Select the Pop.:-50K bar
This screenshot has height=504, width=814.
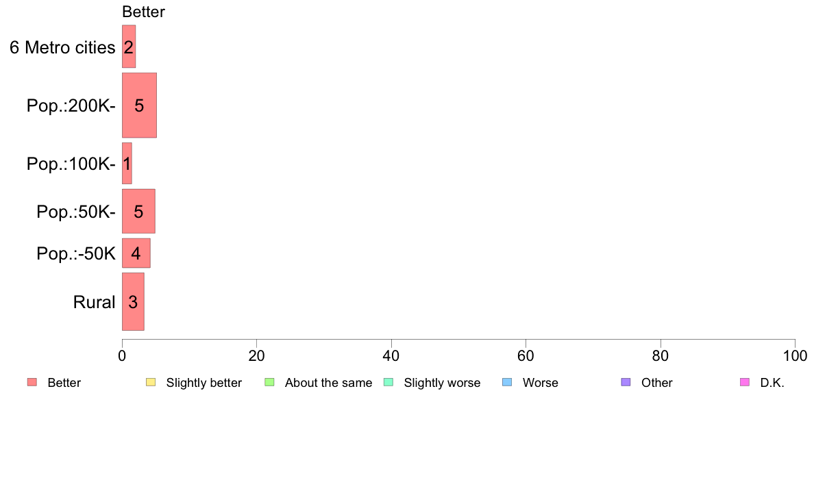(x=136, y=253)
